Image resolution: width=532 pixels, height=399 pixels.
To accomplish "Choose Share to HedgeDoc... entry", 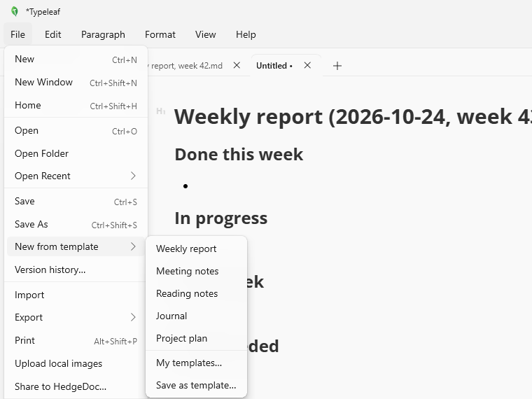I will (x=76, y=386).
